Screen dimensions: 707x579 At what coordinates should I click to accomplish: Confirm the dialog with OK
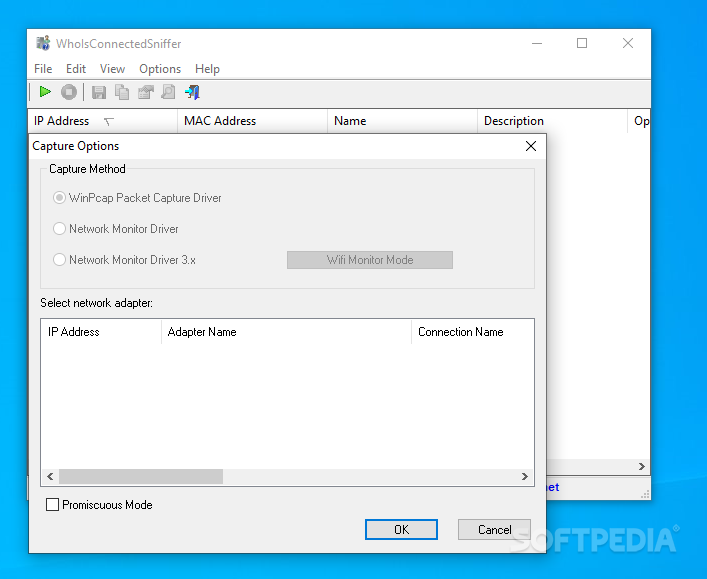tap(401, 529)
